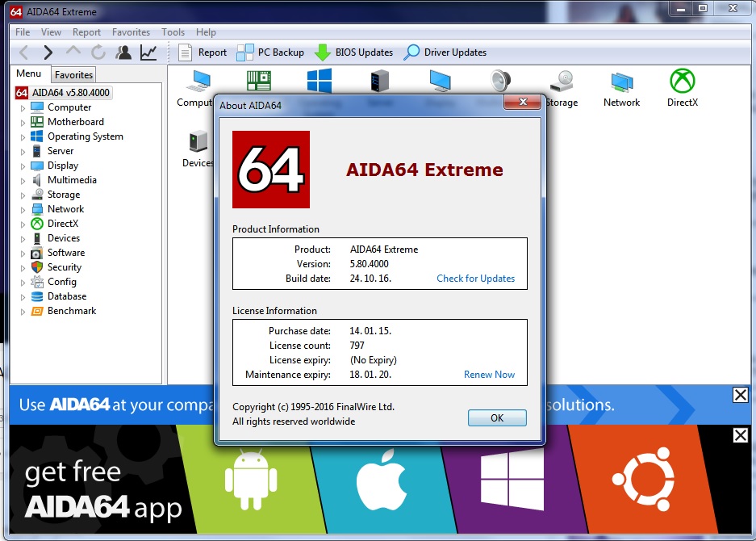This screenshot has height=541, width=756.
Task: Open BIOS Updates in the toolbar
Action: [353, 52]
